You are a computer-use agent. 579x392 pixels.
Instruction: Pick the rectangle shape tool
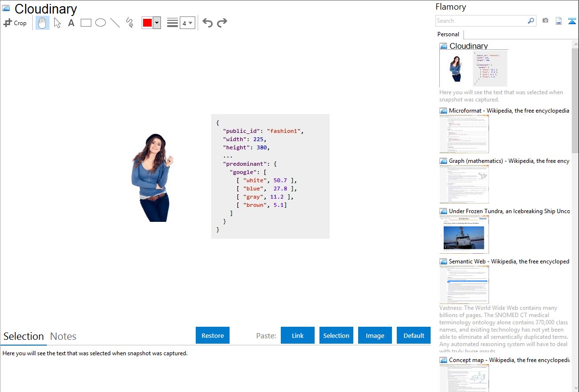86,23
